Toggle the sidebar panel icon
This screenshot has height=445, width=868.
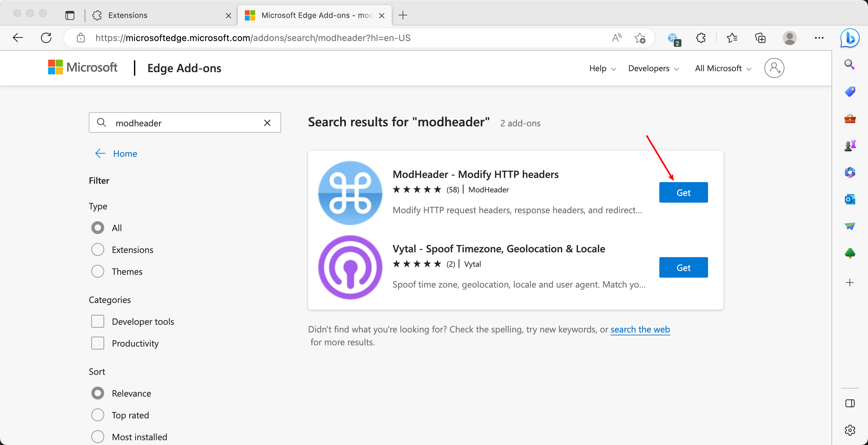[849, 403]
